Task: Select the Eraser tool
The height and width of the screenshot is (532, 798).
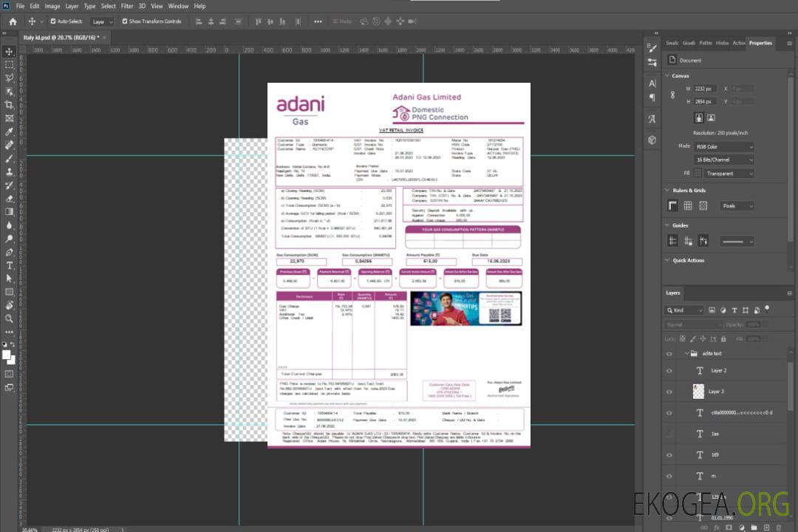Action: (10, 198)
